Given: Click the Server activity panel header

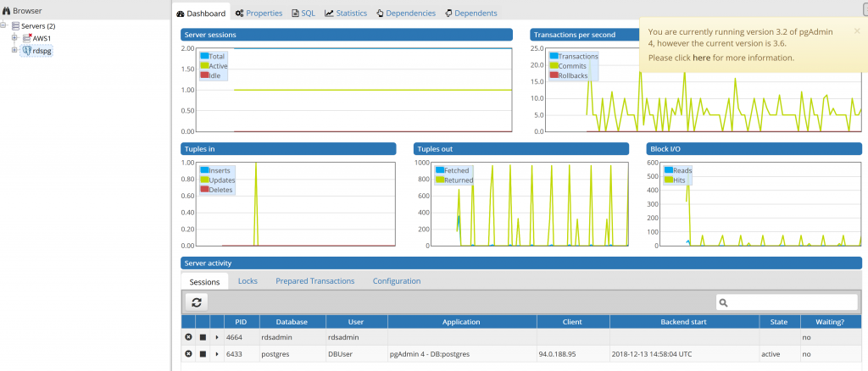Looking at the screenshot, I should 521,263.
